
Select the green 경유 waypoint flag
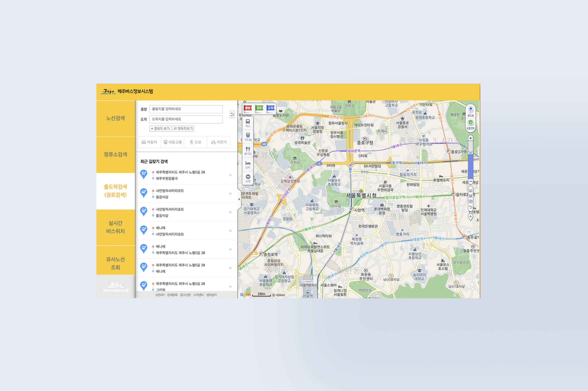(259, 108)
